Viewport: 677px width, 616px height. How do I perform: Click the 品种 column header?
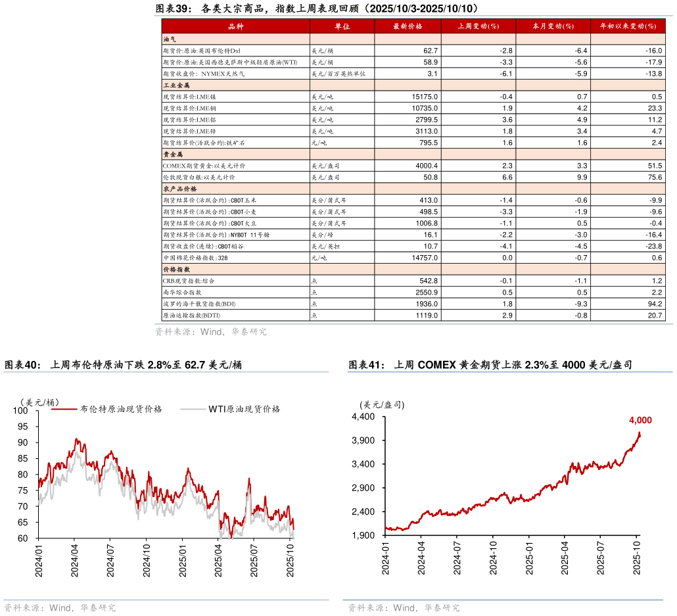pos(235,26)
